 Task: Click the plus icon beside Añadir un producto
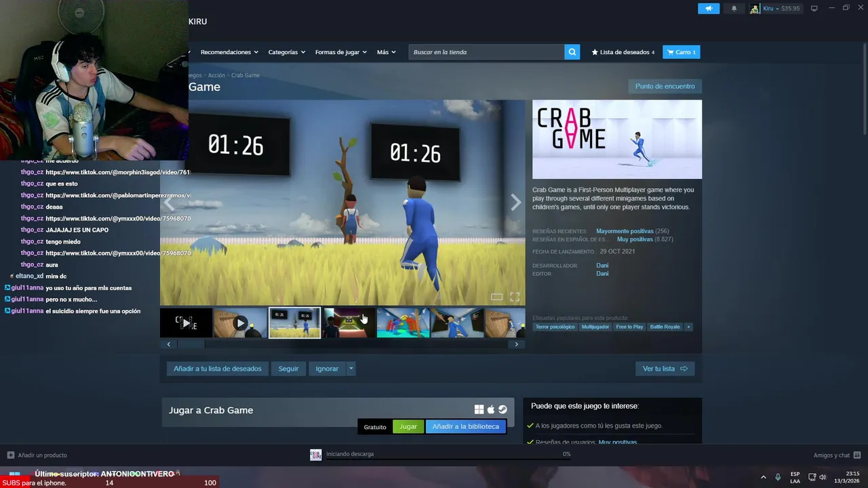click(x=10, y=455)
